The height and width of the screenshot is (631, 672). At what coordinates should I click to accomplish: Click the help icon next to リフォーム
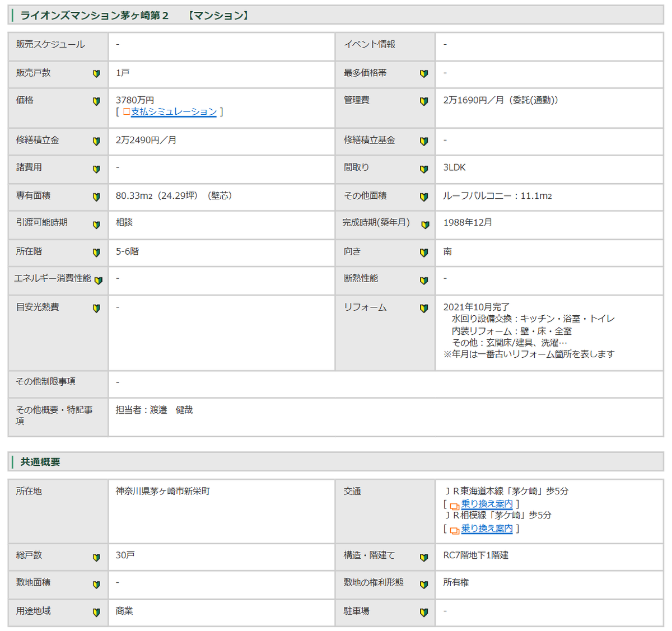[424, 308]
